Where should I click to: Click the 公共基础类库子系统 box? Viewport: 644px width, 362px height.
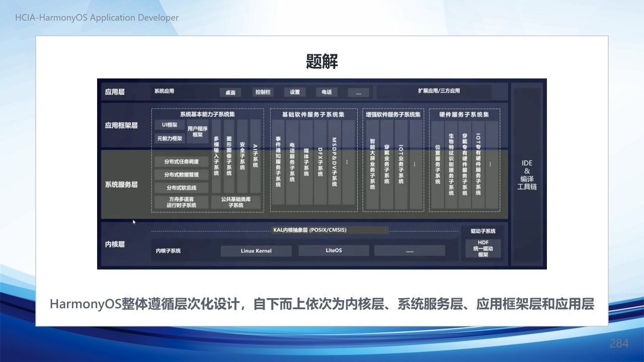point(236,202)
